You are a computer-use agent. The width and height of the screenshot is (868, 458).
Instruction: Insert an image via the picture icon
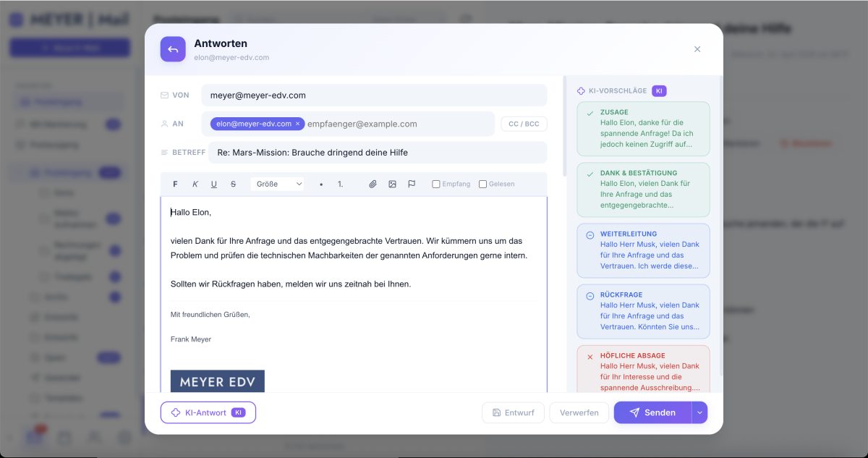(392, 185)
